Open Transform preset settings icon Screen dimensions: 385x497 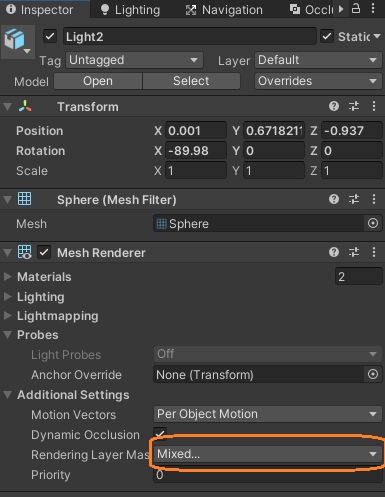point(354,106)
